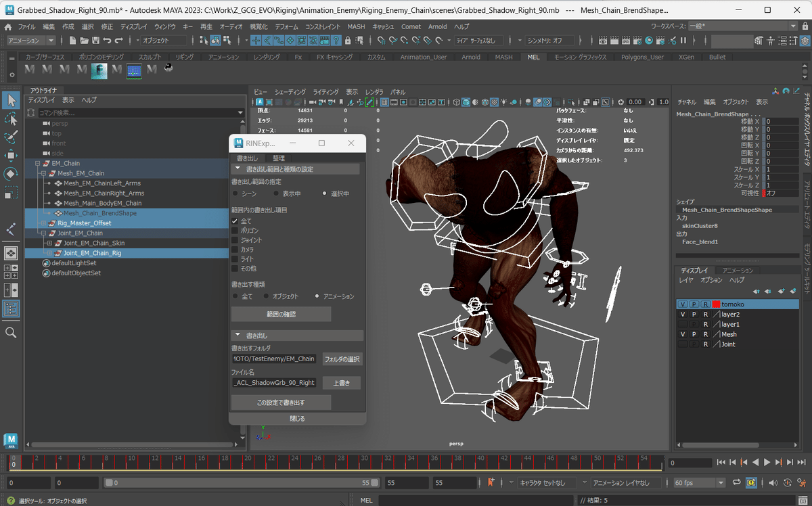Image resolution: width=812 pixels, height=506 pixels.
Task: Switch to the 整理 tab in RINExp
Action: coord(278,158)
